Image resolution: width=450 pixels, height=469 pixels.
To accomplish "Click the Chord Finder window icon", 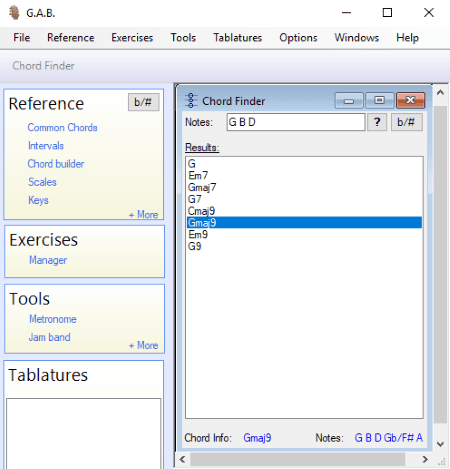I will pyautogui.click(x=191, y=101).
